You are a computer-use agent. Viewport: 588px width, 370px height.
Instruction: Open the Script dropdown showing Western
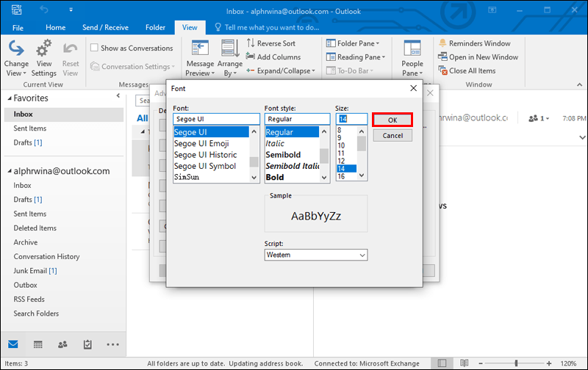pos(316,255)
